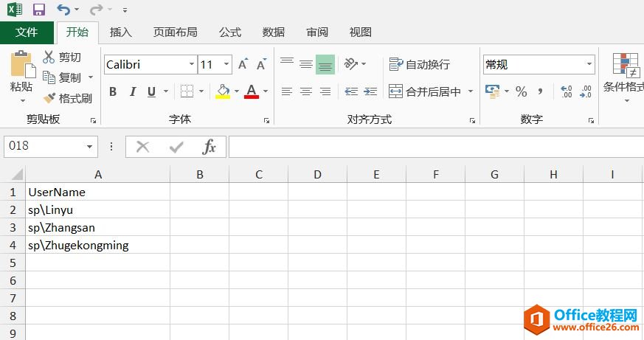This screenshot has width=644, height=340.
Task: Switch to the 开始 tab
Action: click(77, 32)
